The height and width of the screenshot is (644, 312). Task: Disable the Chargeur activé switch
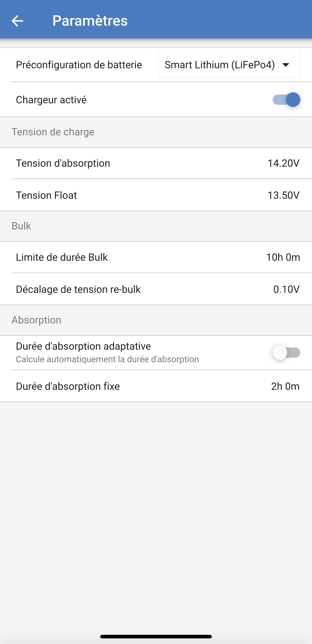[286, 100]
